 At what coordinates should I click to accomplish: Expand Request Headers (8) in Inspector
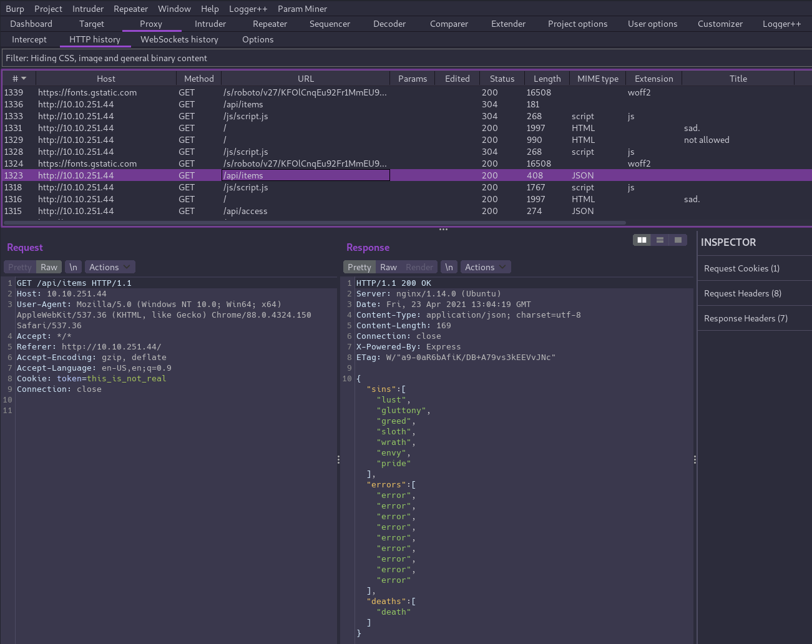point(742,293)
